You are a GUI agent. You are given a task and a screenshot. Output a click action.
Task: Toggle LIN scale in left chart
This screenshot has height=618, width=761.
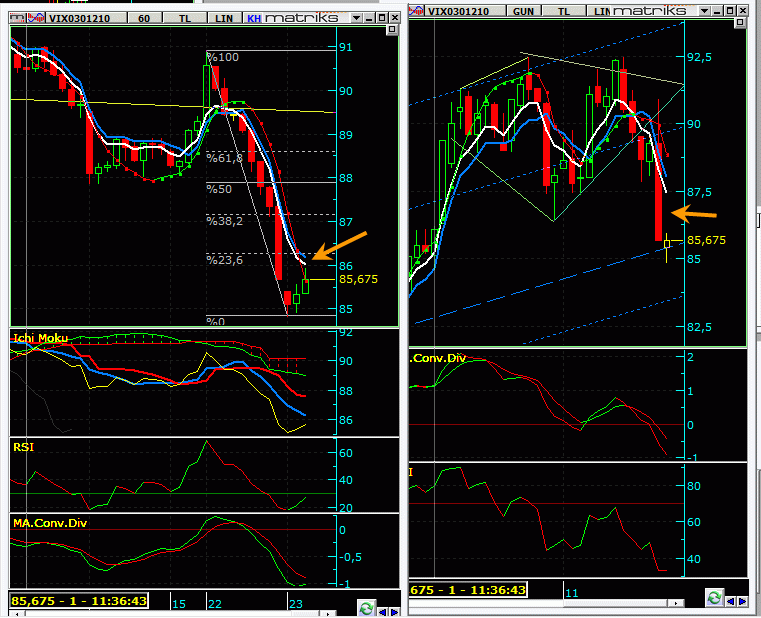(x=222, y=17)
